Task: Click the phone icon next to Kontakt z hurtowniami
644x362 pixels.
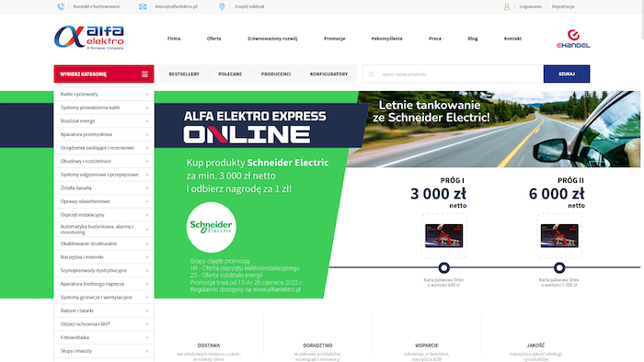Action: 61,6
